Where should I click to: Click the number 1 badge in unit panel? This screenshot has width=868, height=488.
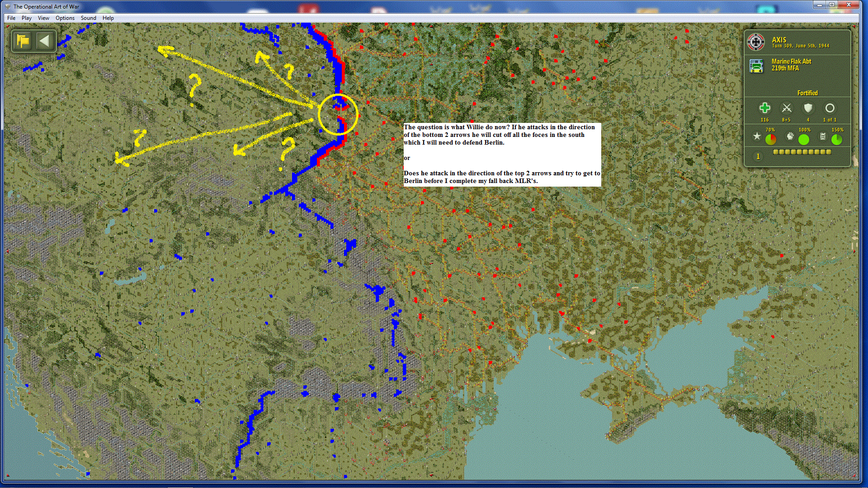coord(758,156)
